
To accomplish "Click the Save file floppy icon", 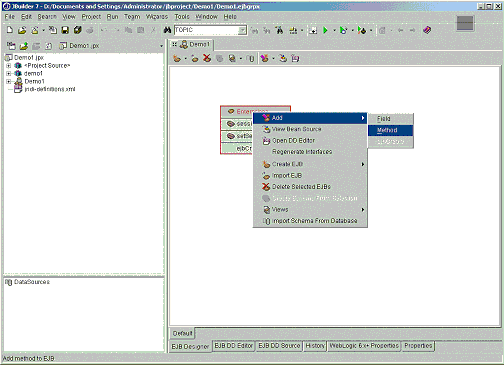I will (65, 30).
